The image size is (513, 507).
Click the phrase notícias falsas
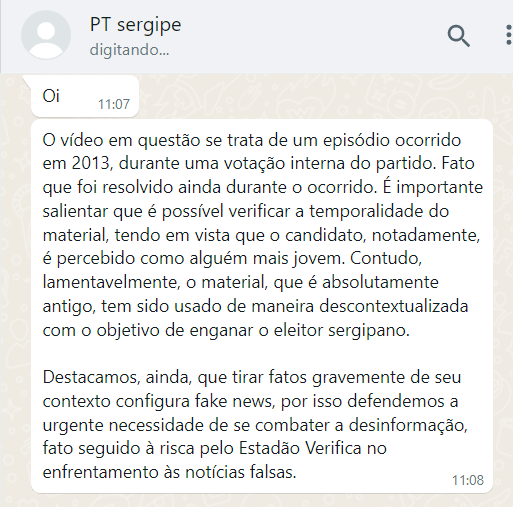point(241,472)
